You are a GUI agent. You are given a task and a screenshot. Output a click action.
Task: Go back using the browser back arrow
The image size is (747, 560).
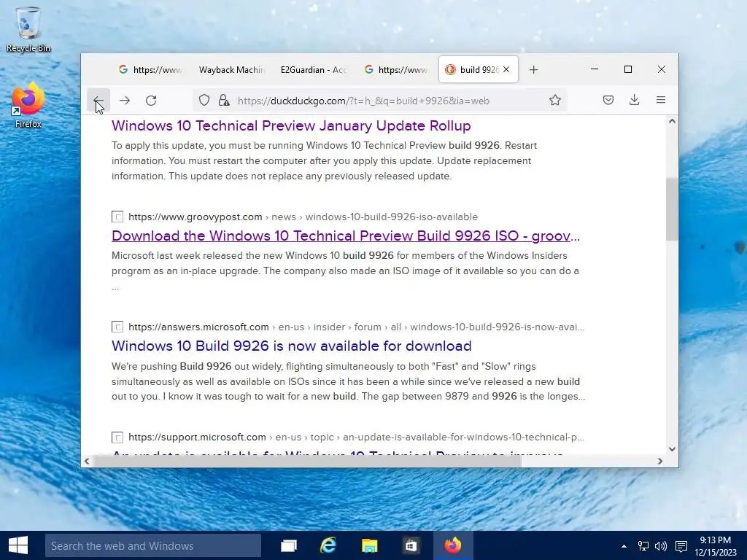(98, 101)
